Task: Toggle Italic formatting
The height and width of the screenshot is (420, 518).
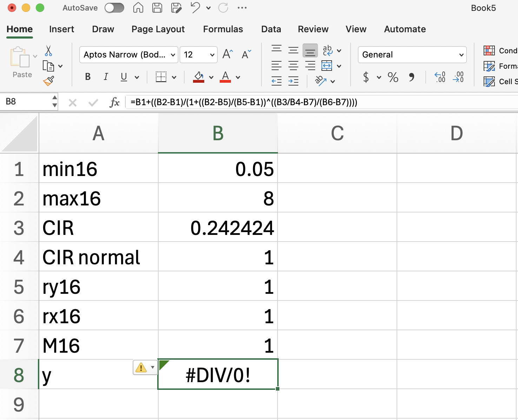Action: click(106, 77)
